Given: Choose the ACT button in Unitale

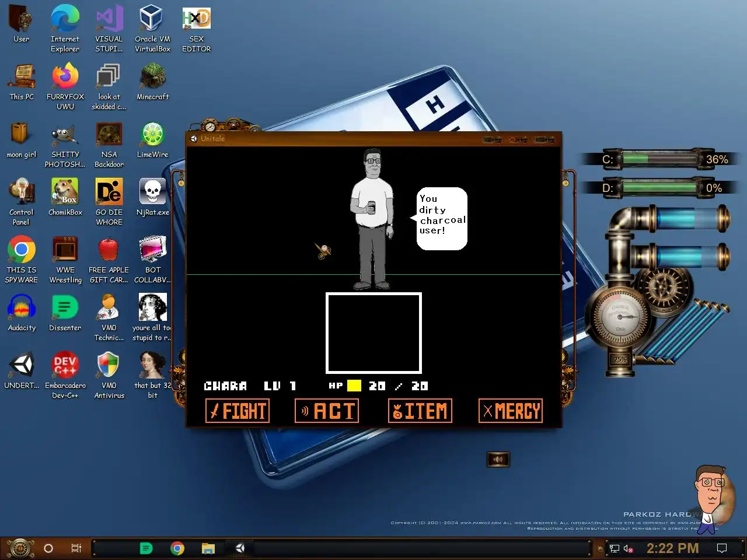Looking at the screenshot, I should click(327, 411).
